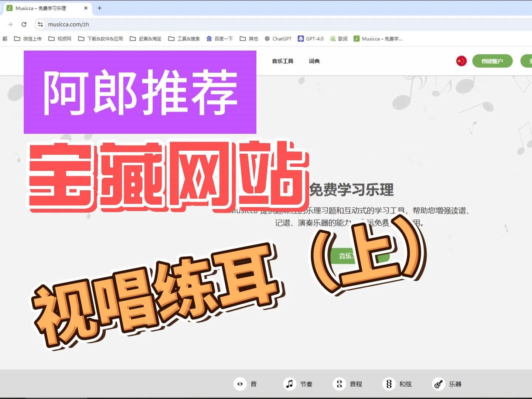Image resolution: width=532 pixels, height=399 pixels.
Task: Open the 其他 bookmark folder
Action: point(249,38)
